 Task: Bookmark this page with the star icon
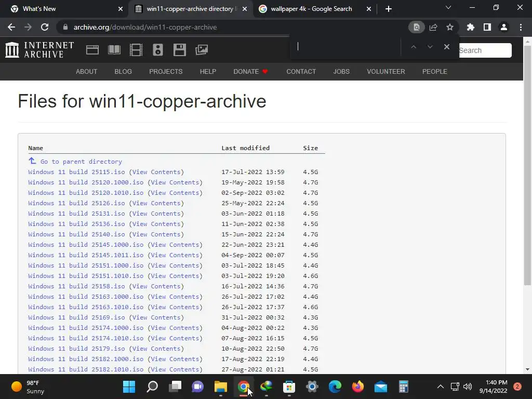(450, 27)
